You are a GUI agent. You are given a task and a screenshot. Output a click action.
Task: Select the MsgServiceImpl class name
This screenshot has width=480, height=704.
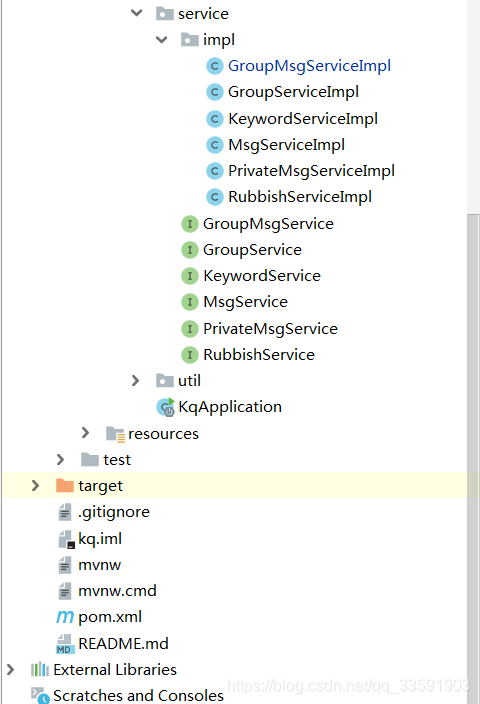click(286, 145)
